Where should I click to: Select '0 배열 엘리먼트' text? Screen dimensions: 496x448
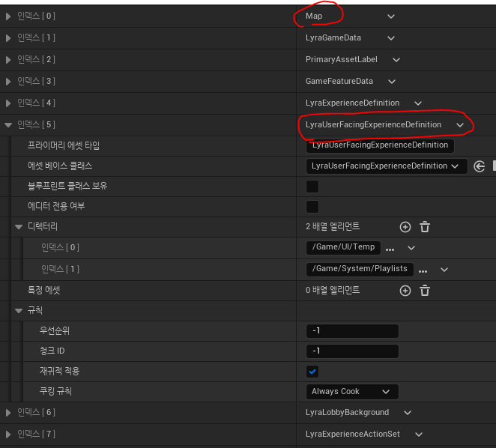coord(333,291)
